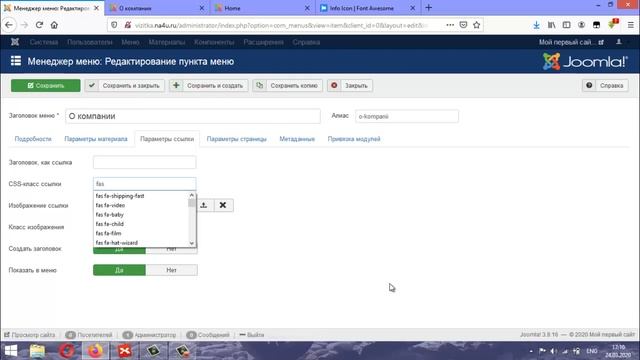
Task: Open the Пользователи menu
Action: pos(89,42)
